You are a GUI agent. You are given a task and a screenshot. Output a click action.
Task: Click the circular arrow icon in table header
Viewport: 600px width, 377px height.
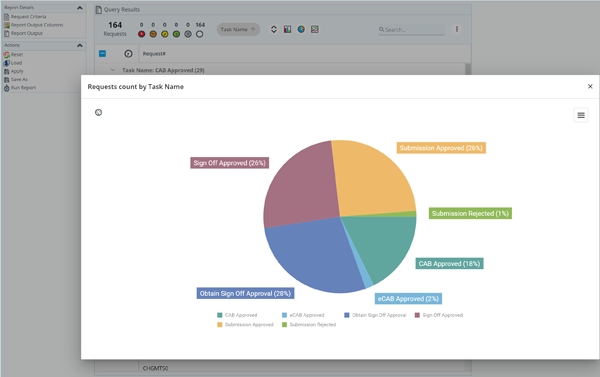pyautogui.click(x=128, y=54)
